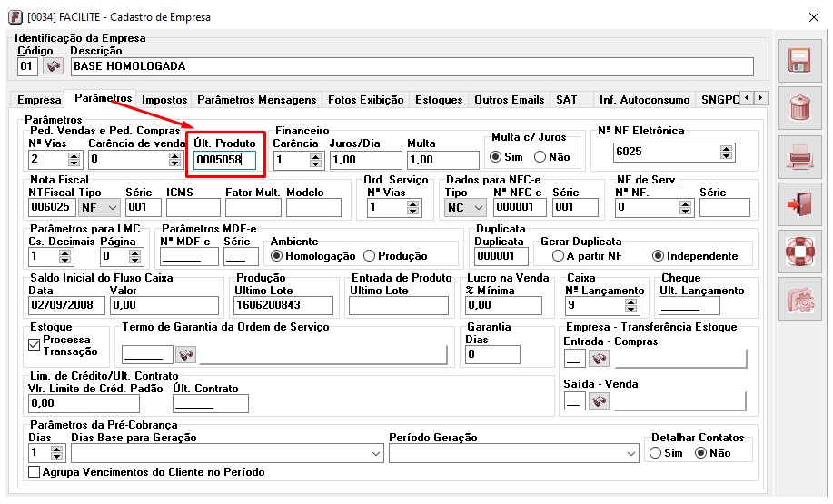Click Vlr. Limite de Créd. Padrão field
Screen dimensions: 833x504
84,403
